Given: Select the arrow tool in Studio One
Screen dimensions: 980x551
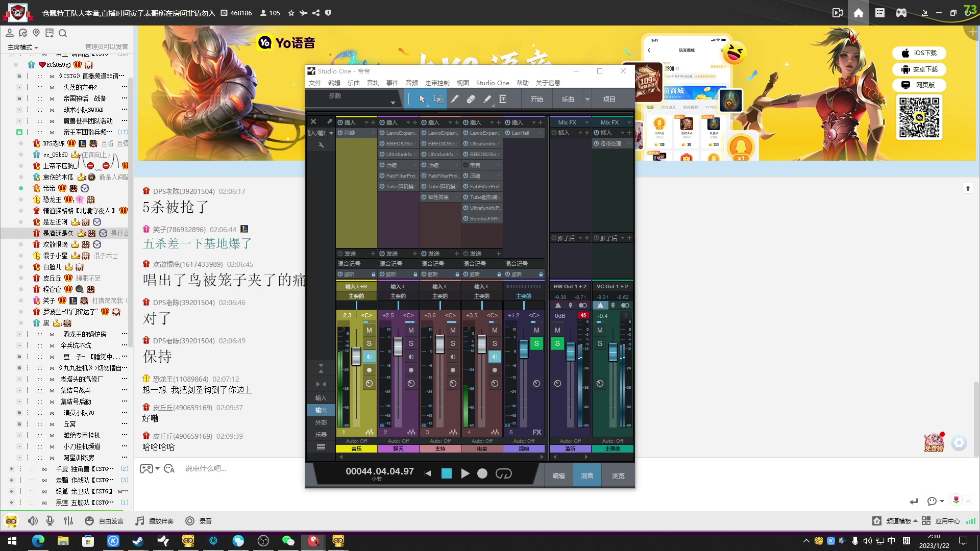Looking at the screenshot, I should click(422, 99).
